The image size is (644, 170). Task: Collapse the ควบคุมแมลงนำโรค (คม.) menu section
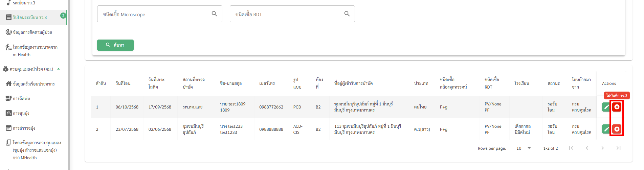point(59,69)
